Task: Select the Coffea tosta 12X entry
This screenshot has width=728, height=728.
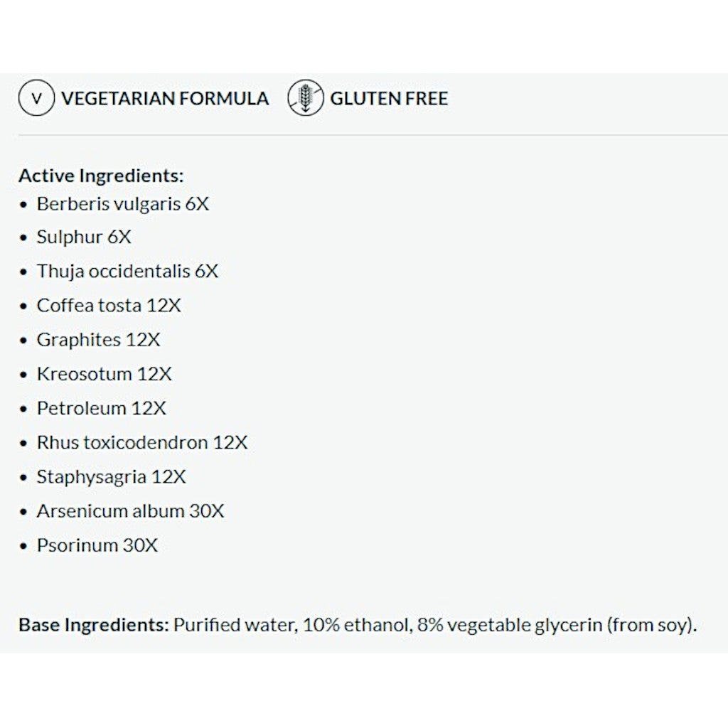Action: 109,306
